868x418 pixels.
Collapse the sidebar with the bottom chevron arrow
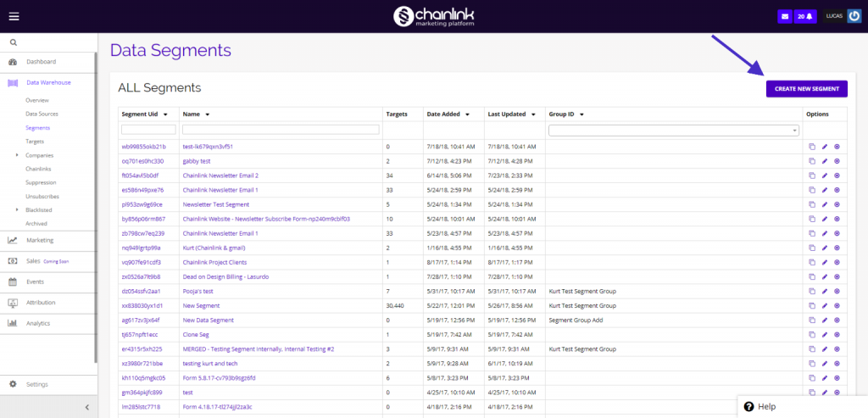(x=86, y=408)
